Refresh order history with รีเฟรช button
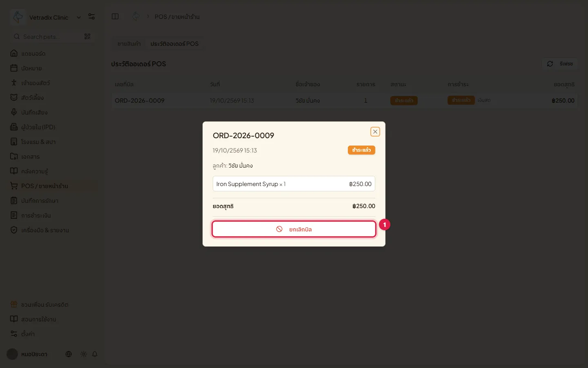Screen dimensions: 588x368 [560, 64]
